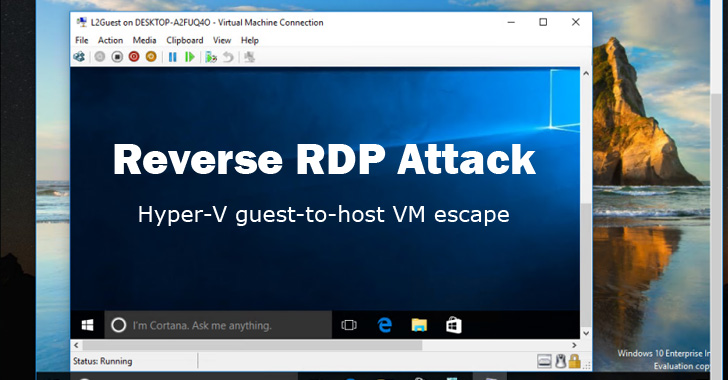Image resolution: width=728 pixels, height=380 pixels.
Task: Open the Media menu
Action: point(144,40)
